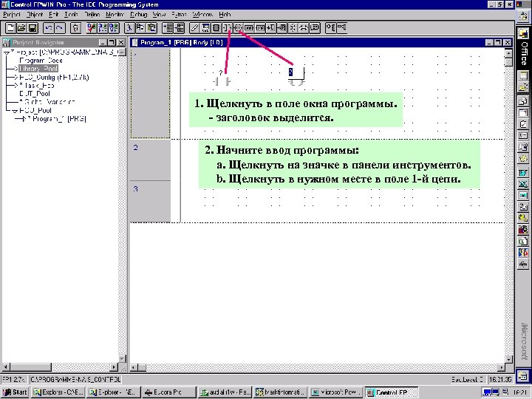Viewport: 532px width, 399px height.
Task: Open the Tools menu
Action: [71, 15]
